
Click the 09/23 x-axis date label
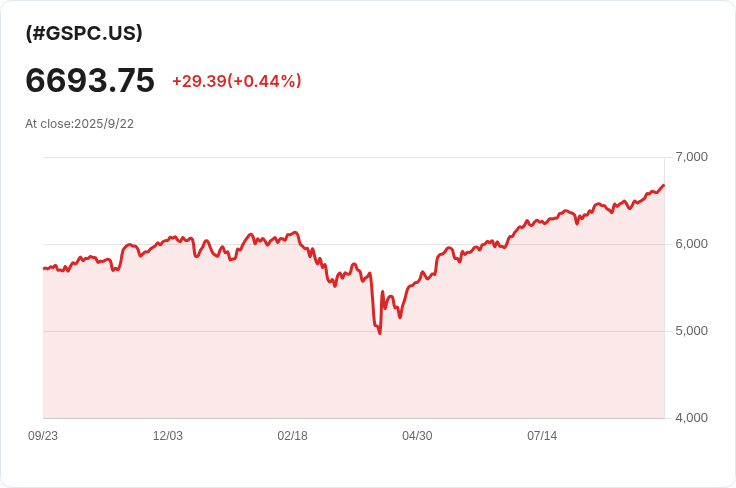[x=43, y=436]
